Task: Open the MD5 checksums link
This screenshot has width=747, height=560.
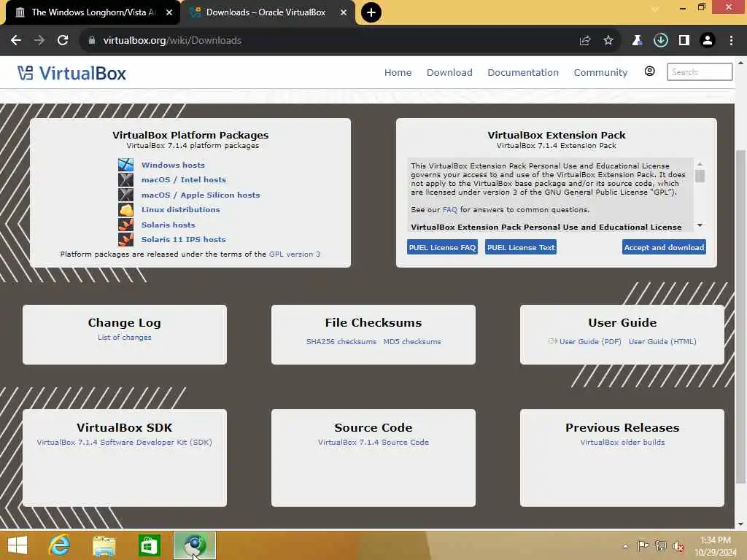Action: click(412, 341)
